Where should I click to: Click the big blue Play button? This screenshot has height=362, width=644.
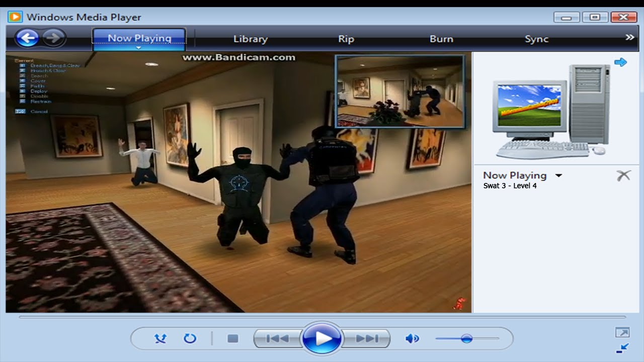coord(321,338)
